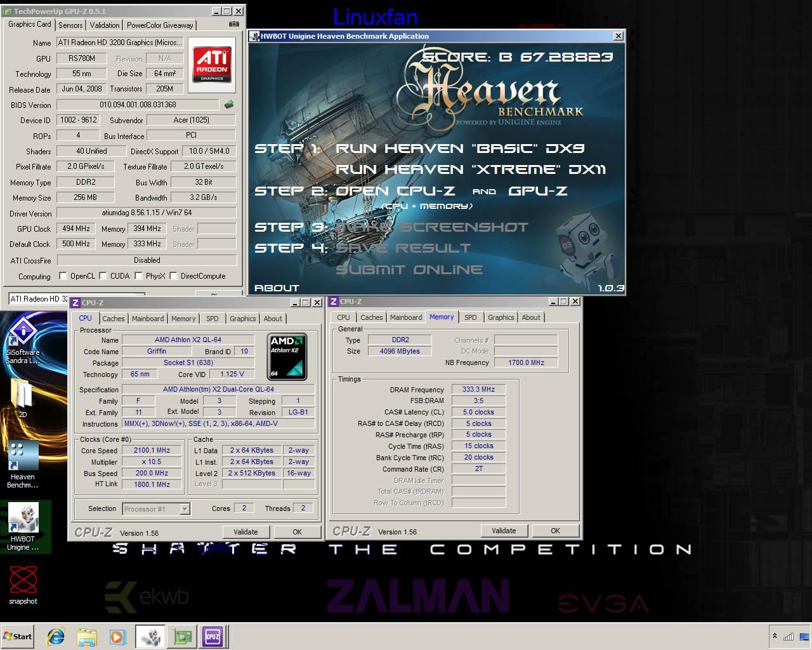The height and width of the screenshot is (650, 812).
Task: Switch to GPU-Z taskbar item
Action: pos(183,636)
